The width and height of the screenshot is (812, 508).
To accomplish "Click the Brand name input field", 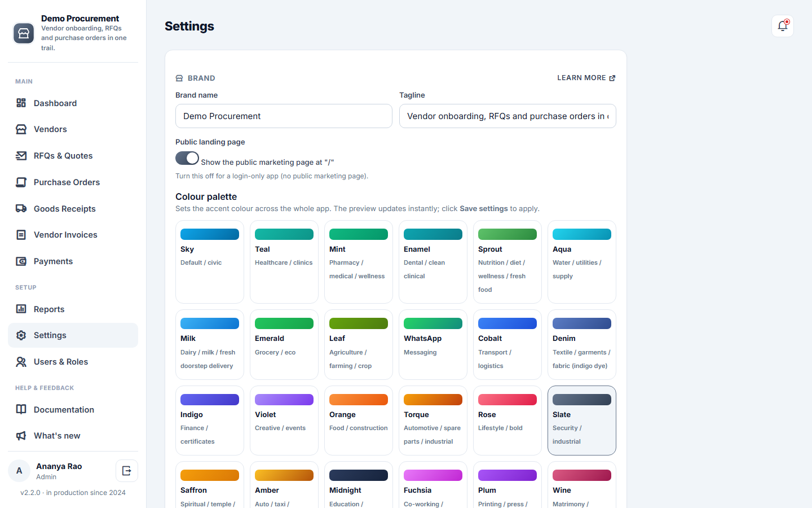I will tap(284, 116).
